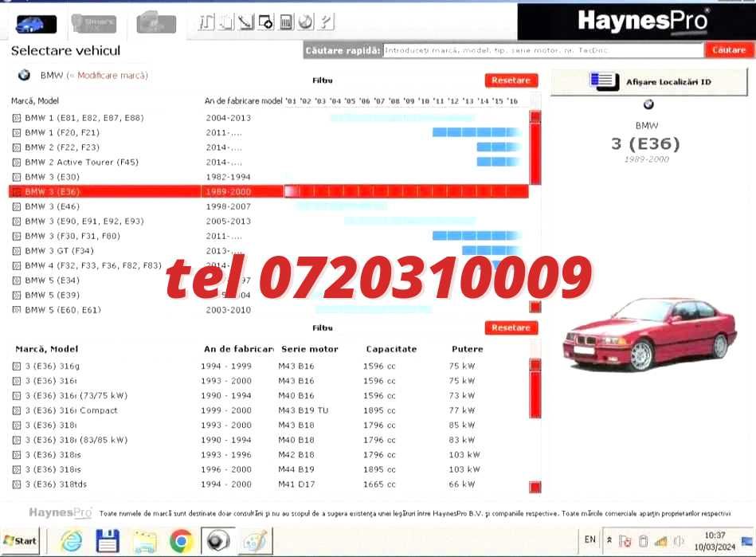Screen dimensions: 756x557
Task: Click the Modificare marcă link
Action: pyautogui.click(x=112, y=75)
